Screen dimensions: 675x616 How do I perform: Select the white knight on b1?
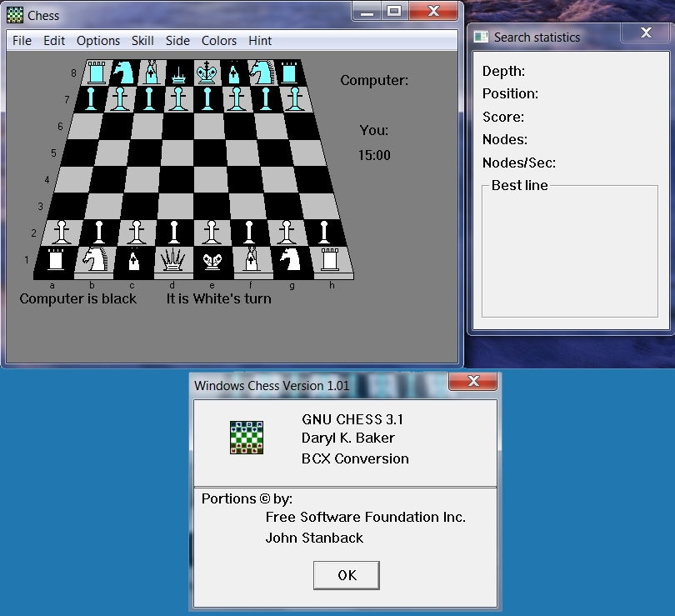coord(95,259)
